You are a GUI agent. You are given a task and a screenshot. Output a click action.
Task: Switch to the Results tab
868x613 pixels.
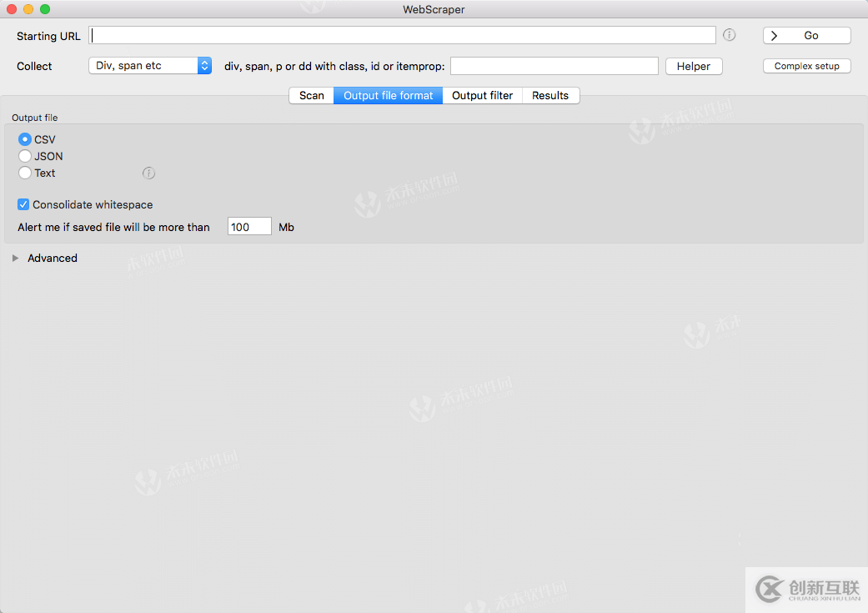(x=550, y=96)
